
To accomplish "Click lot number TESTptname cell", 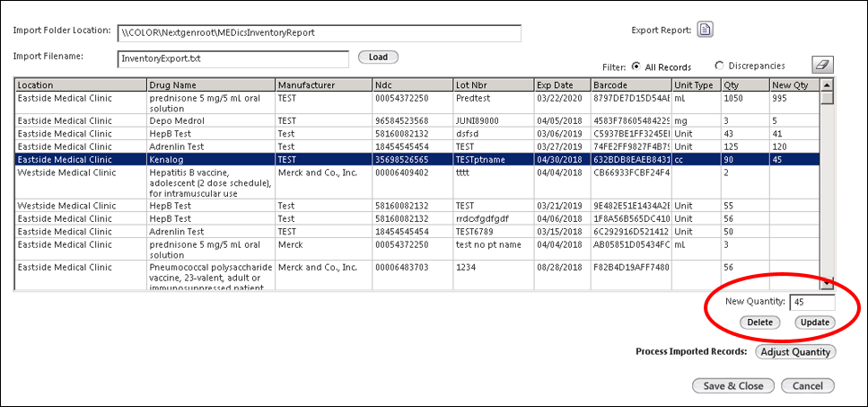I will [x=494, y=160].
